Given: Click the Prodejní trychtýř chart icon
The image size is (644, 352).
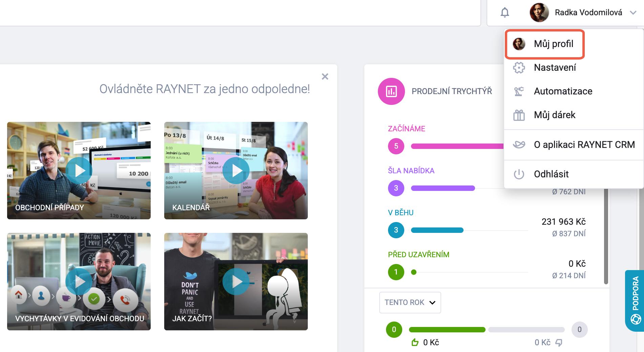Looking at the screenshot, I should pos(391,91).
